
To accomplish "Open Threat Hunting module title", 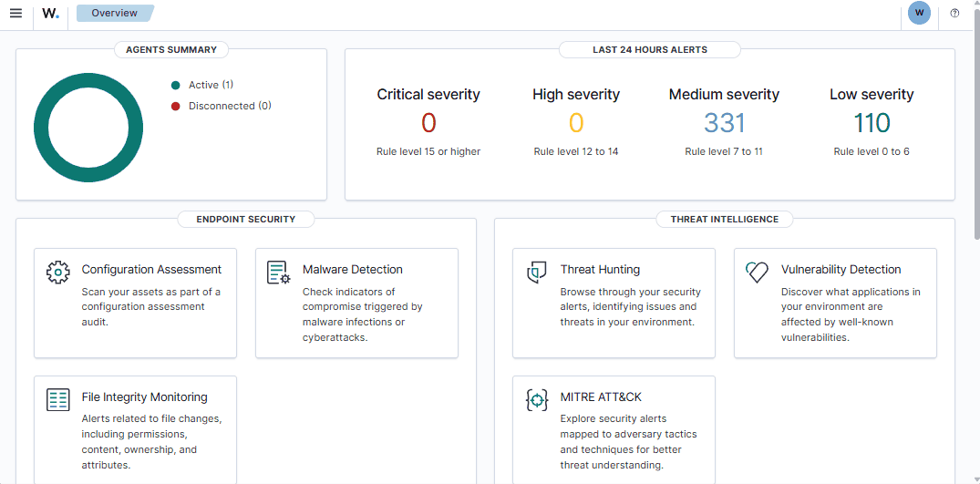I will [600, 270].
